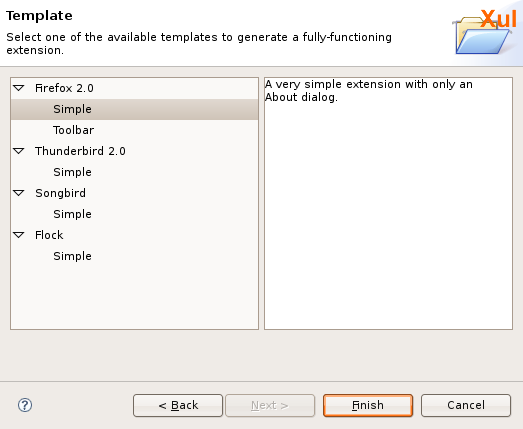Select the Toolbar template under Firefox 2.0
This screenshot has width=523, height=429.
coord(73,130)
